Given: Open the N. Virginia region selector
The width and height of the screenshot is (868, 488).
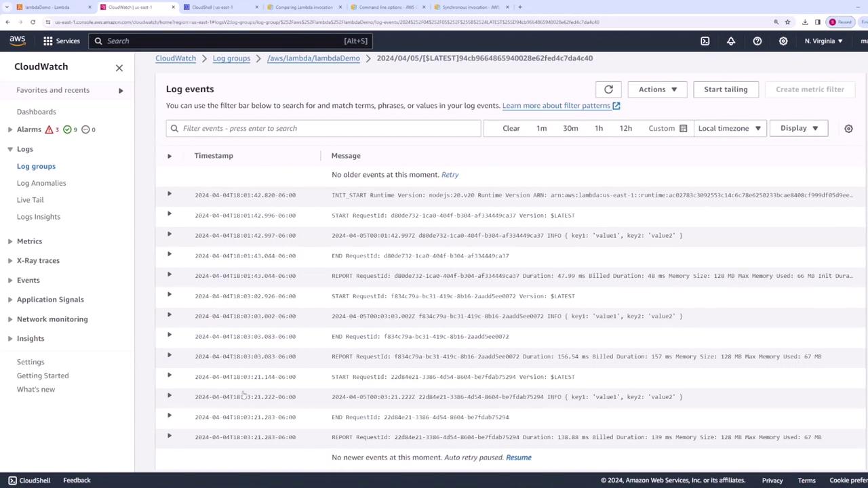Looking at the screenshot, I should click(x=823, y=41).
